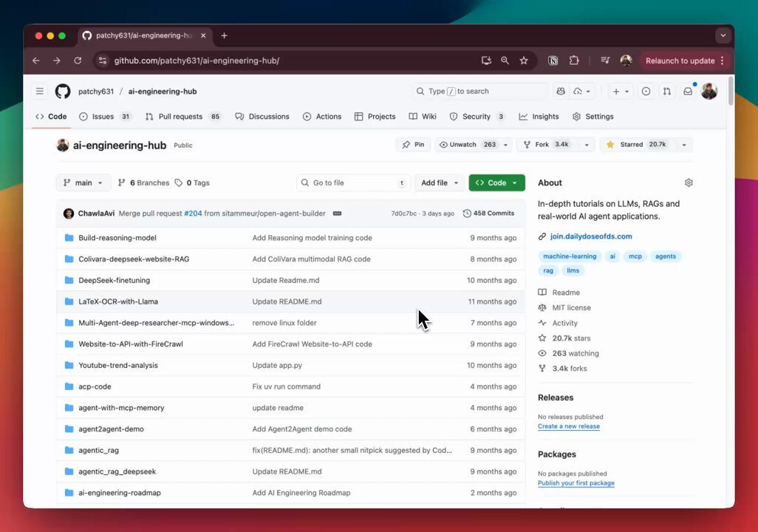This screenshot has height=532, width=758.
Task: Bookmark this page with star icon
Action: 524,61
